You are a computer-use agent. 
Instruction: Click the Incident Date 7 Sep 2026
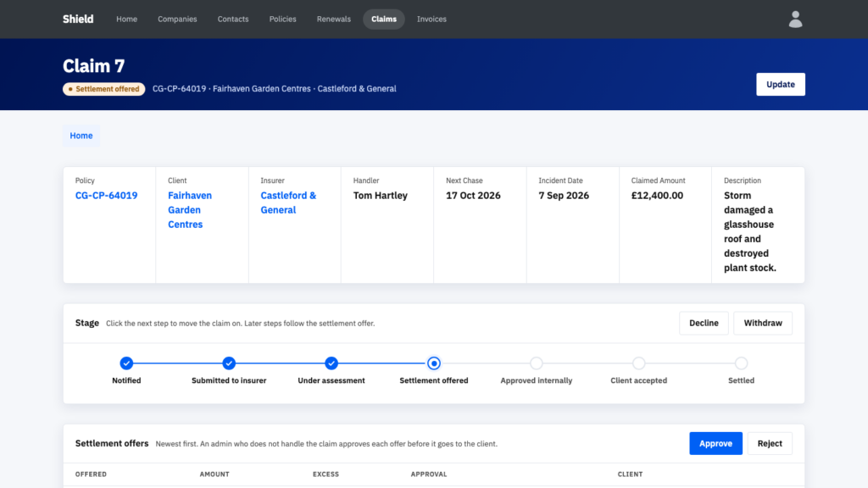click(x=564, y=196)
